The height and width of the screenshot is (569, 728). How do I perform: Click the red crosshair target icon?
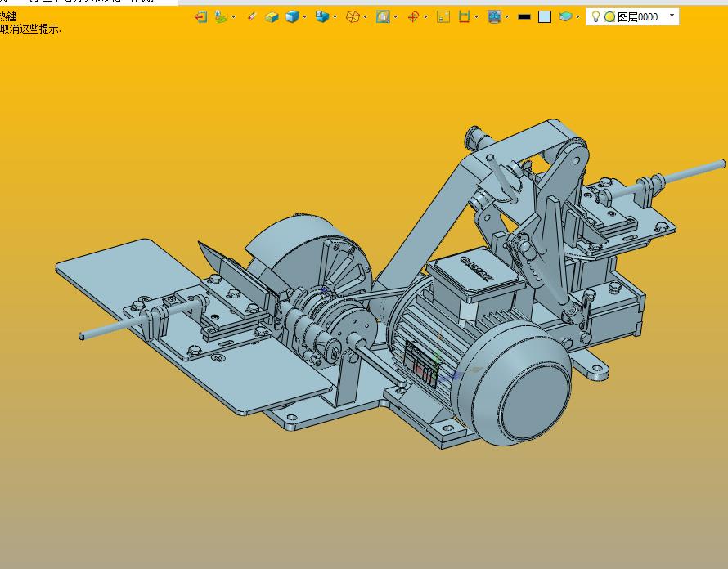pyautogui.click(x=413, y=17)
